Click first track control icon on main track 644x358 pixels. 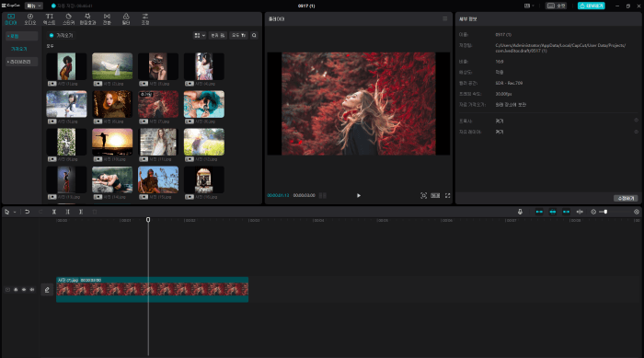click(7, 290)
